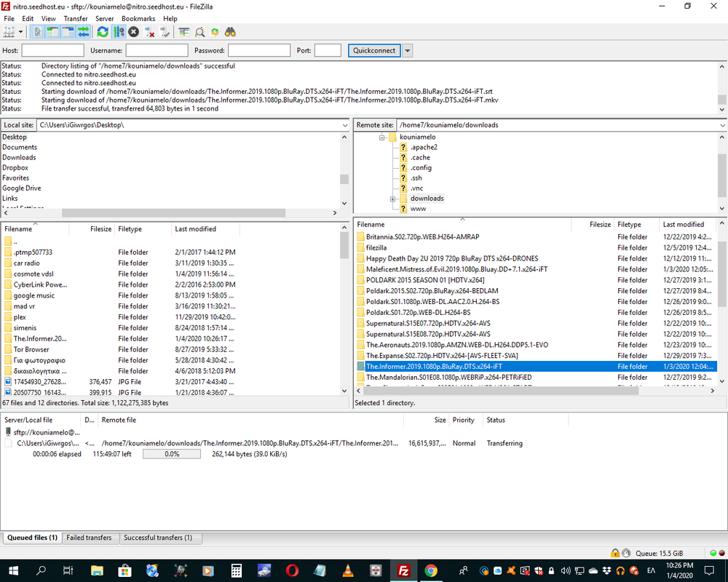Toggle remote directory tree display
Screen dimensions: 728x582
click(68, 32)
